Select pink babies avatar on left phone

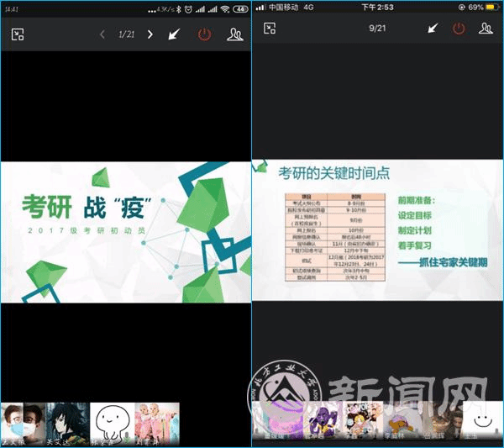157,424
